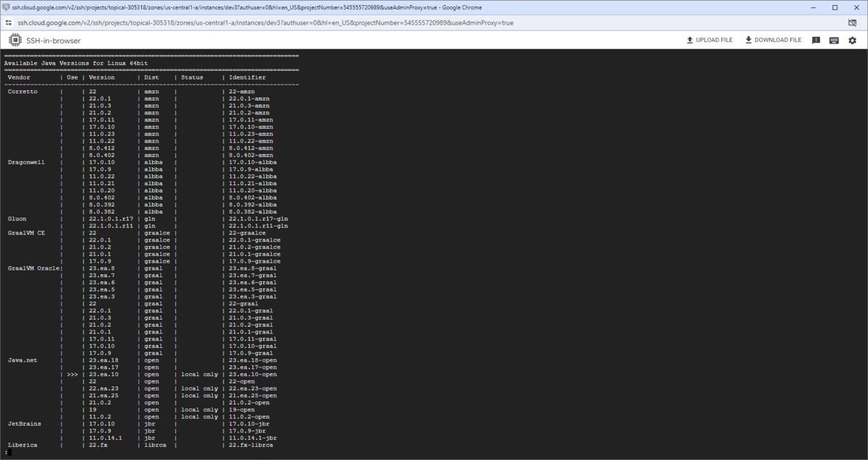Click the Status column header
This screenshot has width=868, height=460.
(192, 77)
